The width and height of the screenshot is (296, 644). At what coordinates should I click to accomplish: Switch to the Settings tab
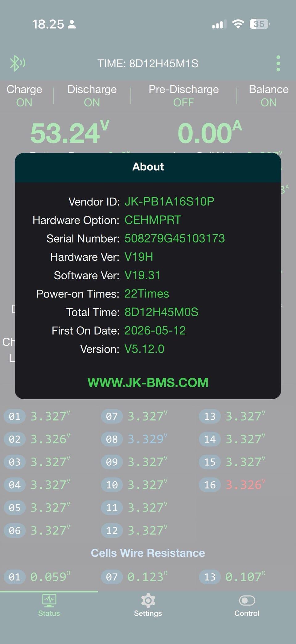coord(148,605)
